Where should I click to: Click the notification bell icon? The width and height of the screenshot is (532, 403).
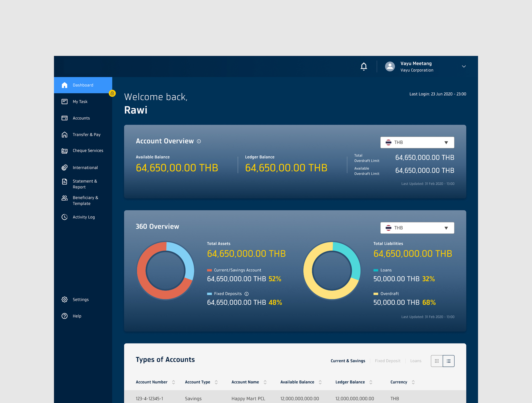coord(364,66)
